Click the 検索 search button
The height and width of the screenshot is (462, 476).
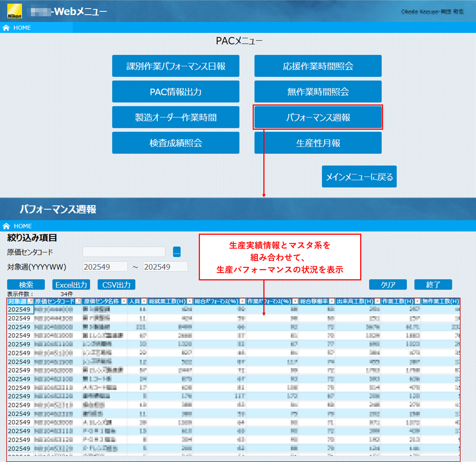click(25, 285)
